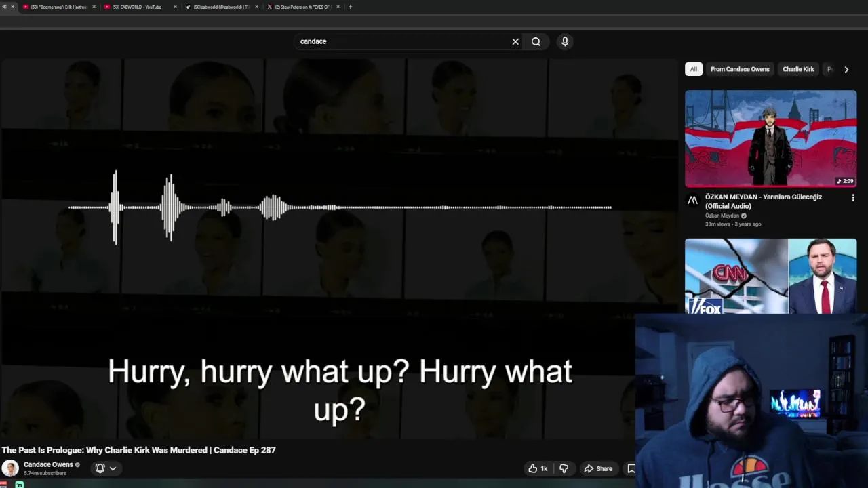
Task: Click the magnifying glass search button
Action: click(x=536, y=41)
